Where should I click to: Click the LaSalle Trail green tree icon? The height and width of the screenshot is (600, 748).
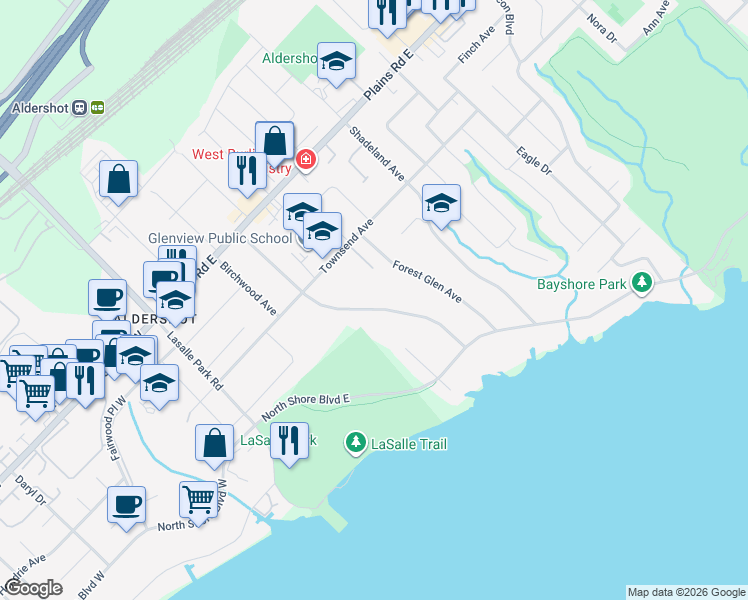point(355,443)
